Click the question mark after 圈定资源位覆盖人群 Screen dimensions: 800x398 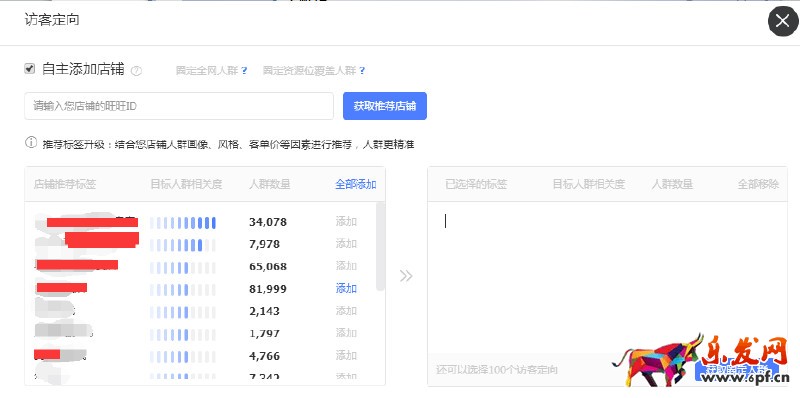362,70
